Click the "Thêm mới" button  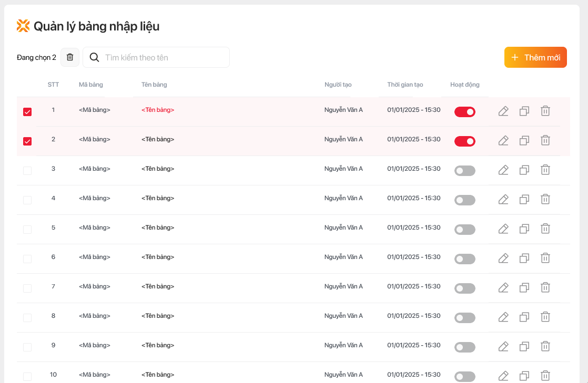coord(535,57)
